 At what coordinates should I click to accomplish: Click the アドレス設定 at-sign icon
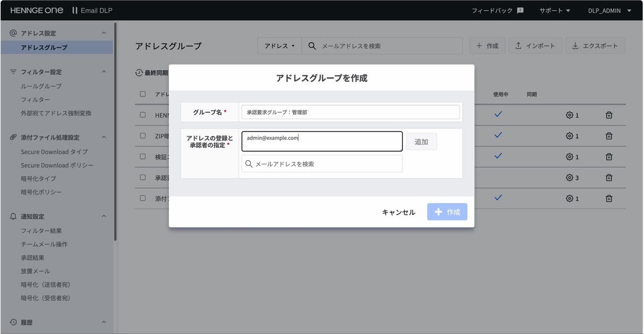coord(14,33)
